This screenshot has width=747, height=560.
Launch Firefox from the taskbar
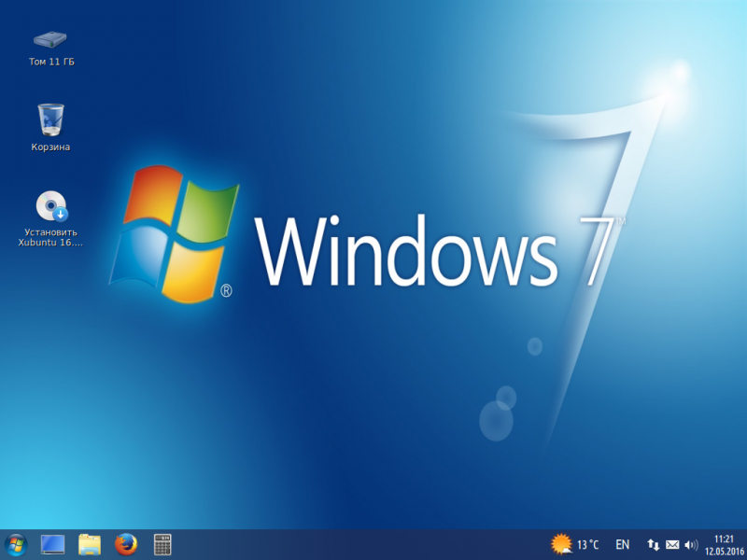126,544
